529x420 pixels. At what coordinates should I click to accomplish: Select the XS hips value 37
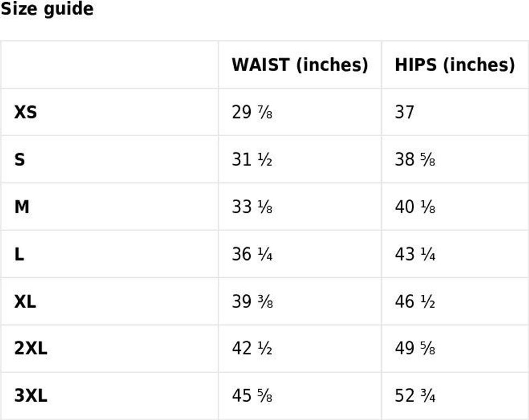point(404,112)
